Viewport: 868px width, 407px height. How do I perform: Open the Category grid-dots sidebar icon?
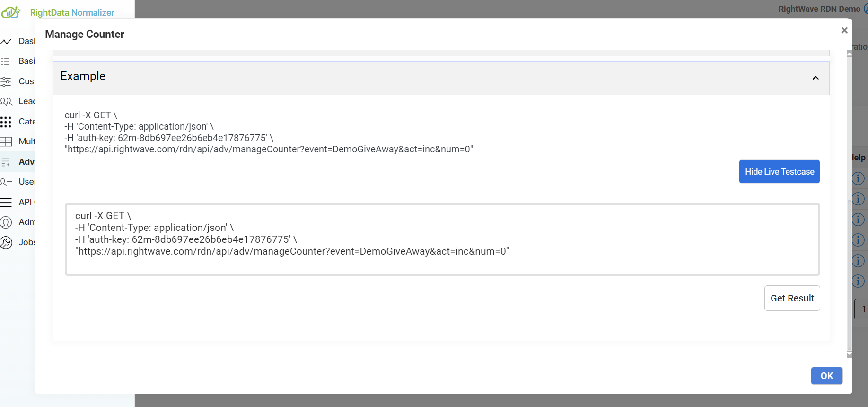6,122
